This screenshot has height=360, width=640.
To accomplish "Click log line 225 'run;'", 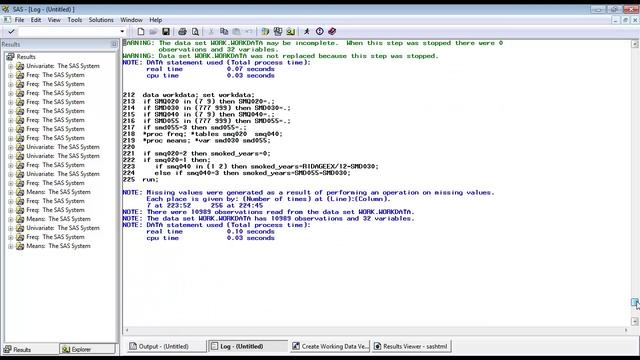I will pos(141,180).
